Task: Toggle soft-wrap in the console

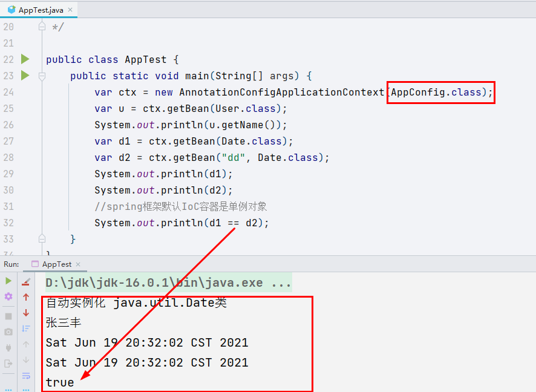Action: coord(26,376)
